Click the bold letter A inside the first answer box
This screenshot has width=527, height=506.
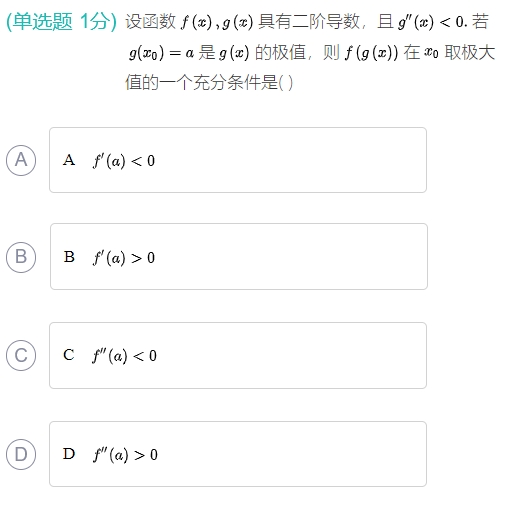click(69, 160)
